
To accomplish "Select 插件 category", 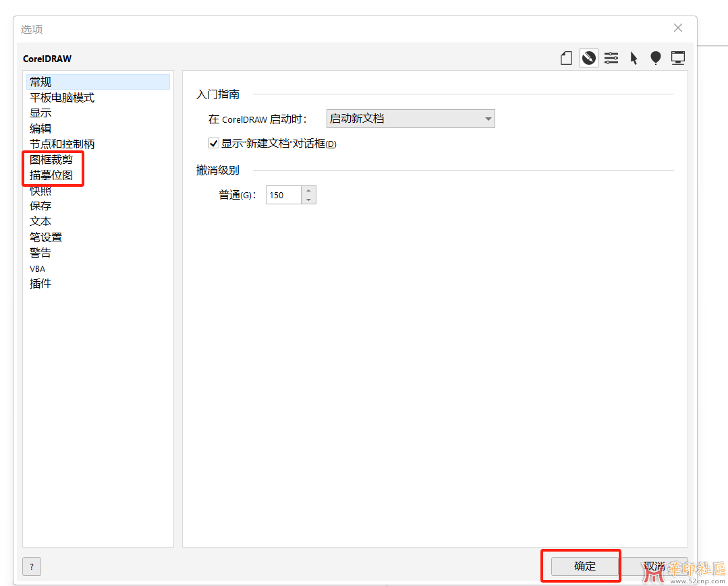I will point(40,283).
